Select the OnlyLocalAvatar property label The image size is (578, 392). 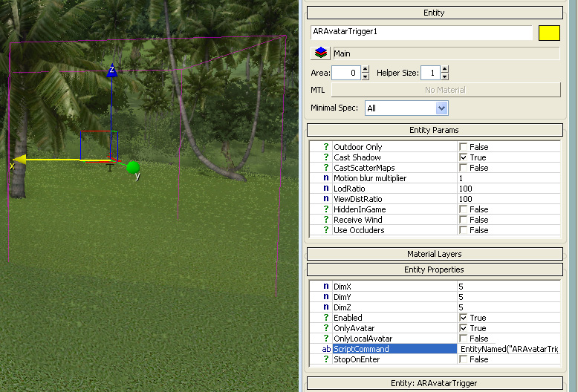[x=363, y=339]
